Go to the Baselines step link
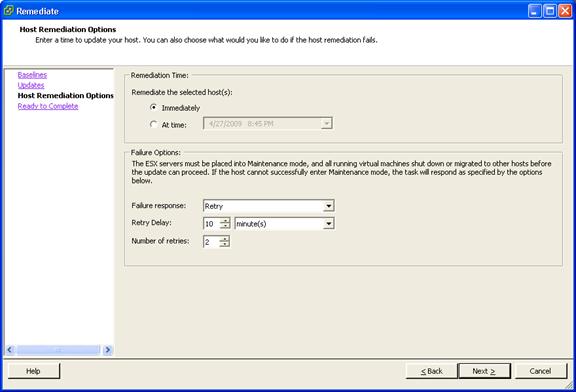 pos(32,75)
